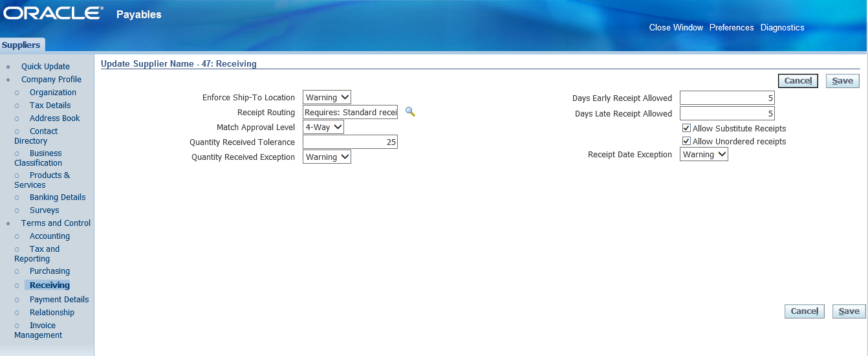Toggle Allow Substitute Receipts checkbox
This screenshot has width=868, height=356.
pos(687,128)
